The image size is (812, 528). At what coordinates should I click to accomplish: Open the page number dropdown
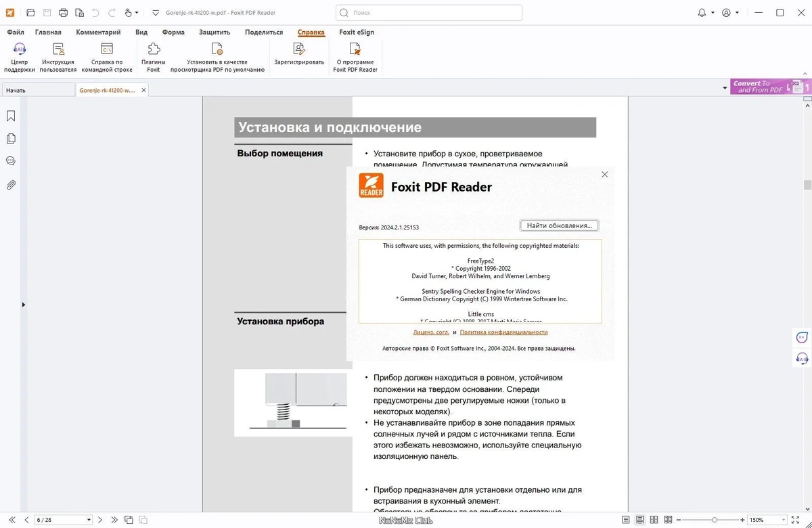pyautogui.click(x=89, y=520)
